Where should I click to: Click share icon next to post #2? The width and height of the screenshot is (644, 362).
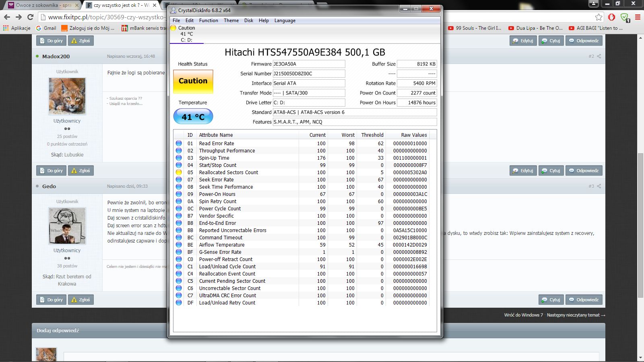click(599, 56)
